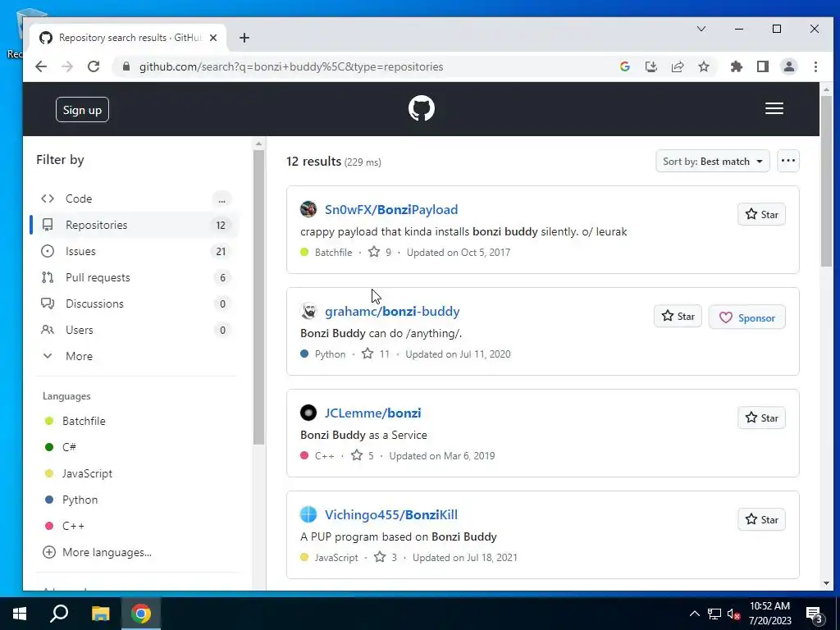
Task: Click the Vichingo455 user avatar
Action: click(308, 514)
